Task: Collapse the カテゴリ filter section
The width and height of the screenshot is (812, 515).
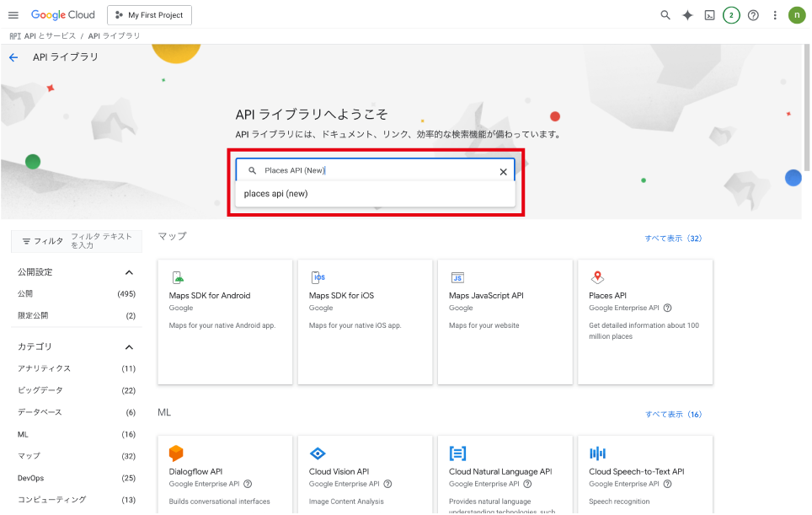Action: coord(129,346)
